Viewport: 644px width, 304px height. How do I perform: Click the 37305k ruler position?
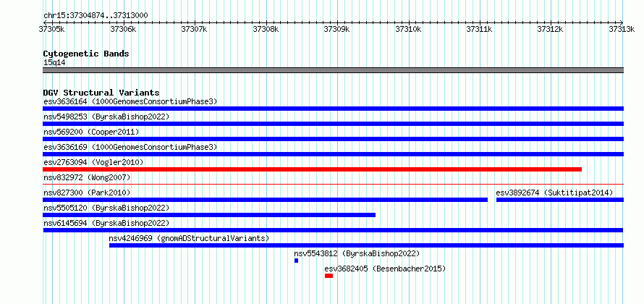coord(51,29)
